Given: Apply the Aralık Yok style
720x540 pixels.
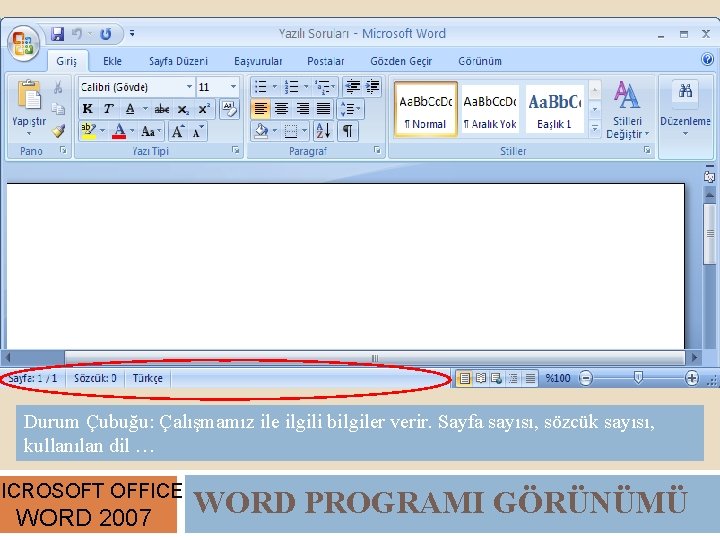Looking at the screenshot, I should (x=490, y=110).
